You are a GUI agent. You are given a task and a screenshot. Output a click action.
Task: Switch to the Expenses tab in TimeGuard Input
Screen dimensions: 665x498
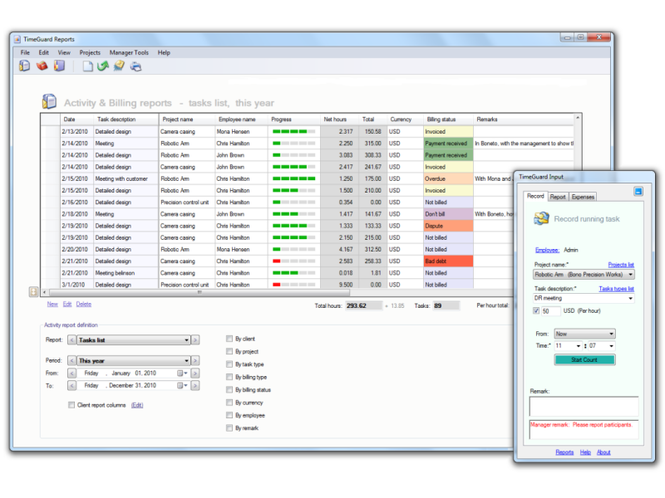coord(583,197)
